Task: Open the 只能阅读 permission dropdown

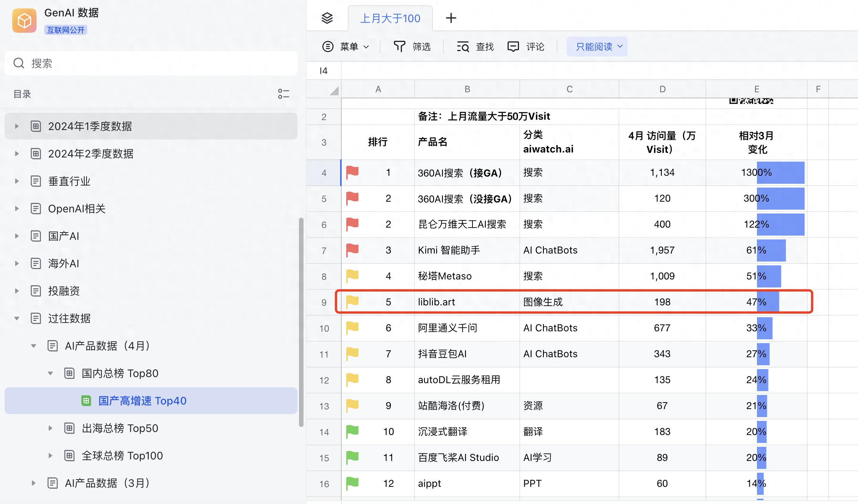Action: (597, 47)
